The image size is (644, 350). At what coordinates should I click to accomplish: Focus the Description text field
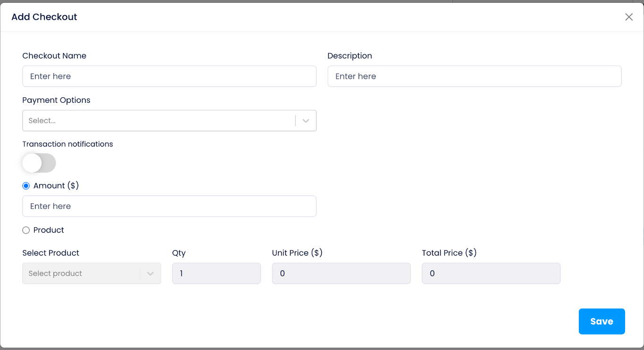click(475, 76)
